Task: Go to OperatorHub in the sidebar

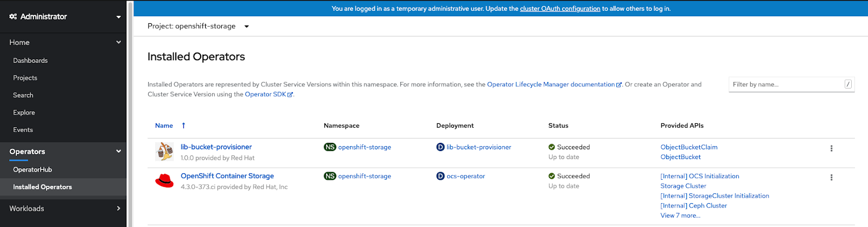Action: coord(33,169)
